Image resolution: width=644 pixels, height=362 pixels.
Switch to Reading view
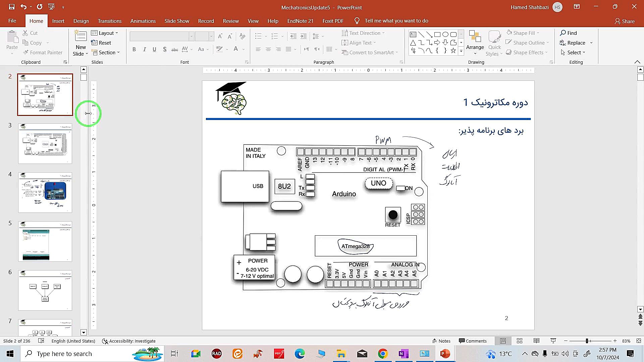(536, 341)
